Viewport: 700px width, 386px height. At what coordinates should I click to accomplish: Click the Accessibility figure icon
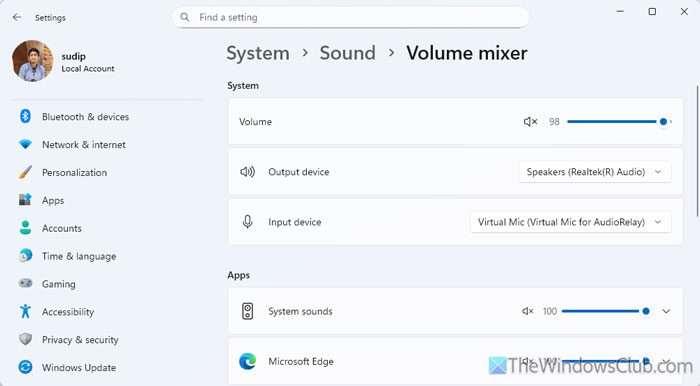25,311
